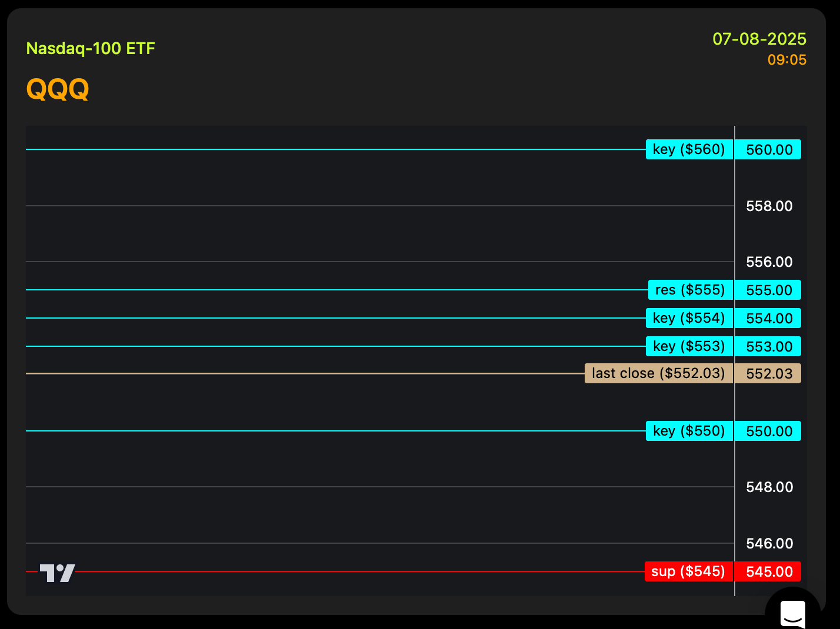Click the 558.00 price scale value

(769, 206)
